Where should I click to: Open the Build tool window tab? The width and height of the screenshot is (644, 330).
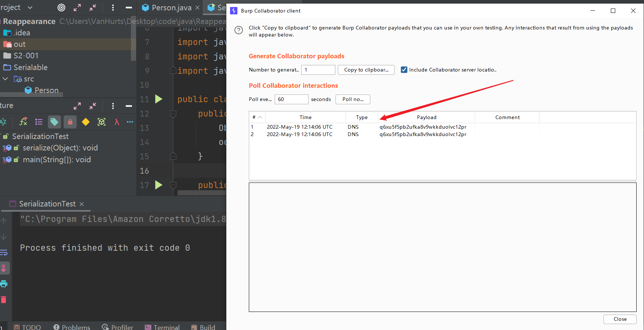click(x=203, y=327)
